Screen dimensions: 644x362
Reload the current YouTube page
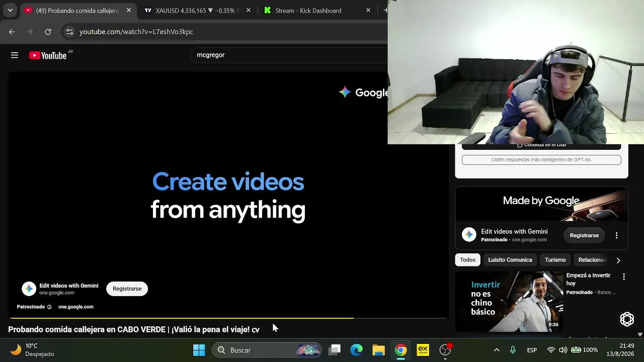pos(48,32)
